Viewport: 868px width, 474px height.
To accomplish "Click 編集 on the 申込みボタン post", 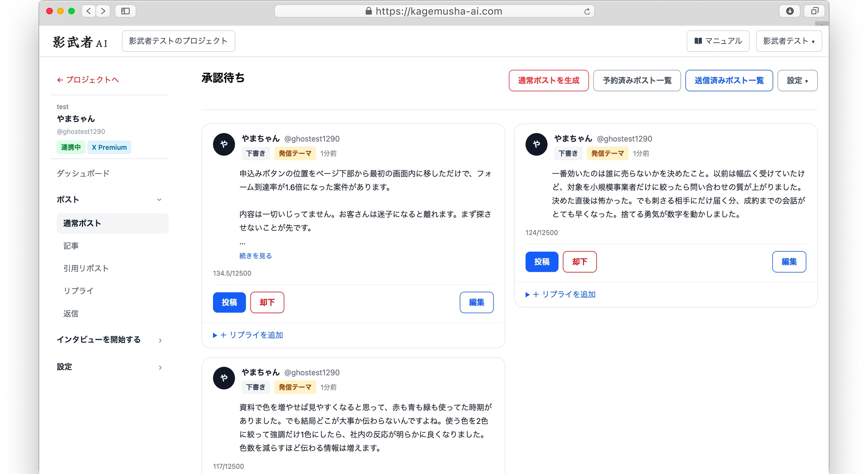I will point(476,302).
